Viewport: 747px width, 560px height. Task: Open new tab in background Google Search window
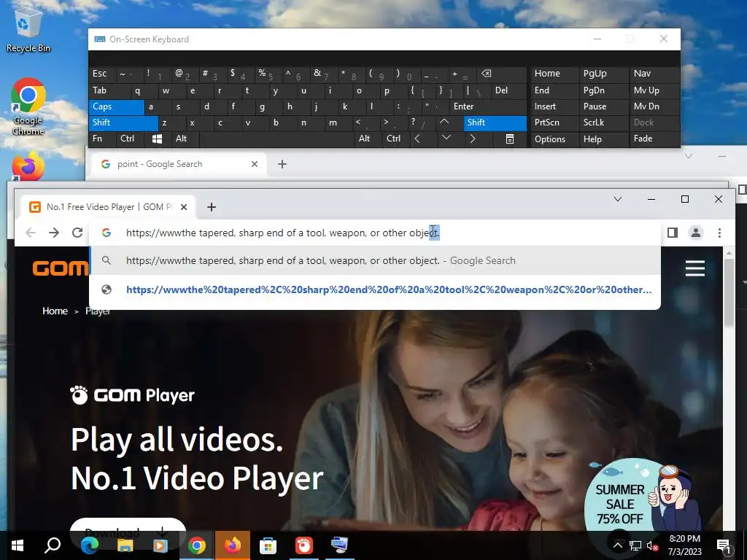[282, 164]
